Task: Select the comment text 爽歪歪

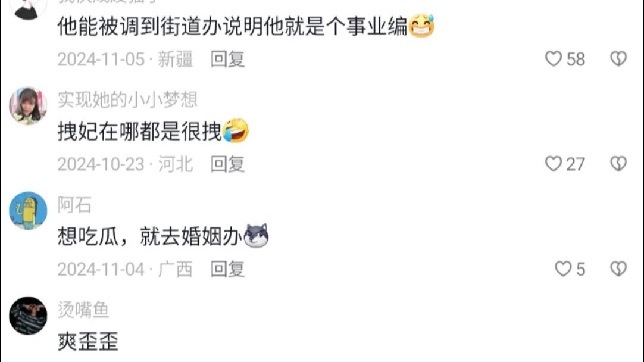Action: [88, 341]
